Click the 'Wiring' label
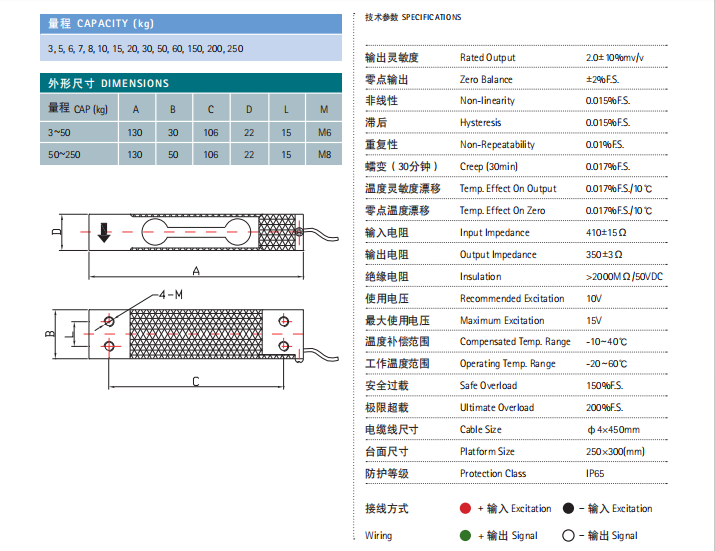 point(378,535)
